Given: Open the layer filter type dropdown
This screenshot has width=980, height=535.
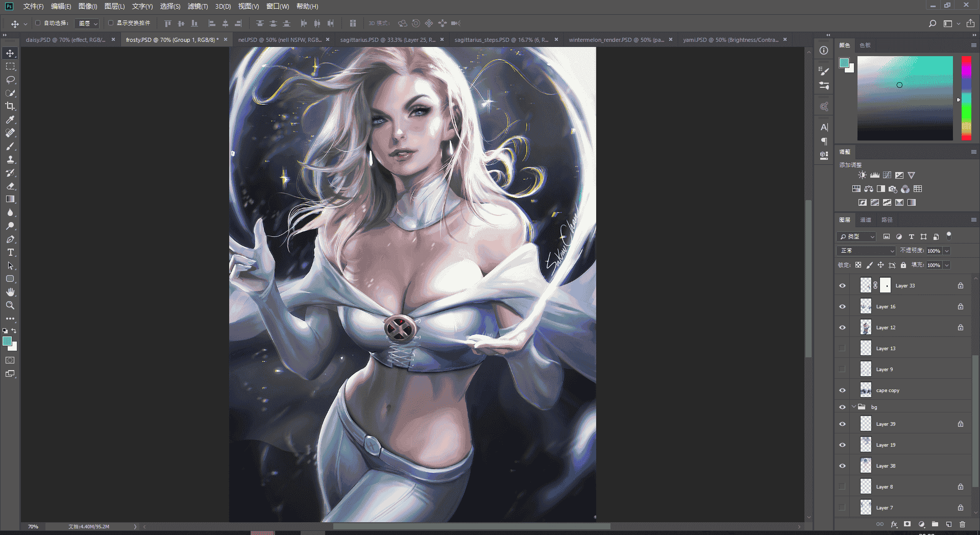Looking at the screenshot, I should coord(856,236).
